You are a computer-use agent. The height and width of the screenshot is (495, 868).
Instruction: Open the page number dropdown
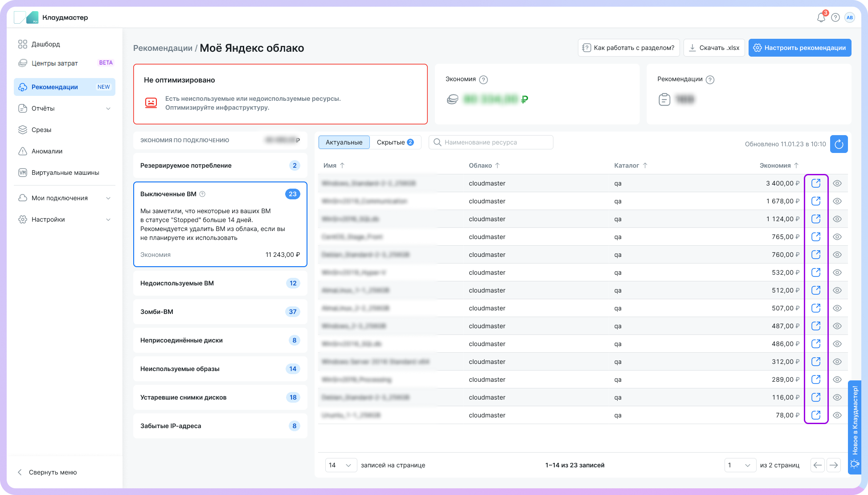coord(740,465)
